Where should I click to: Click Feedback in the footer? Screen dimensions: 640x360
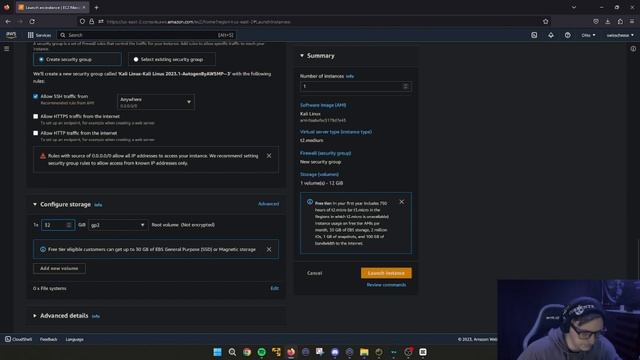(x=49, y=339)
